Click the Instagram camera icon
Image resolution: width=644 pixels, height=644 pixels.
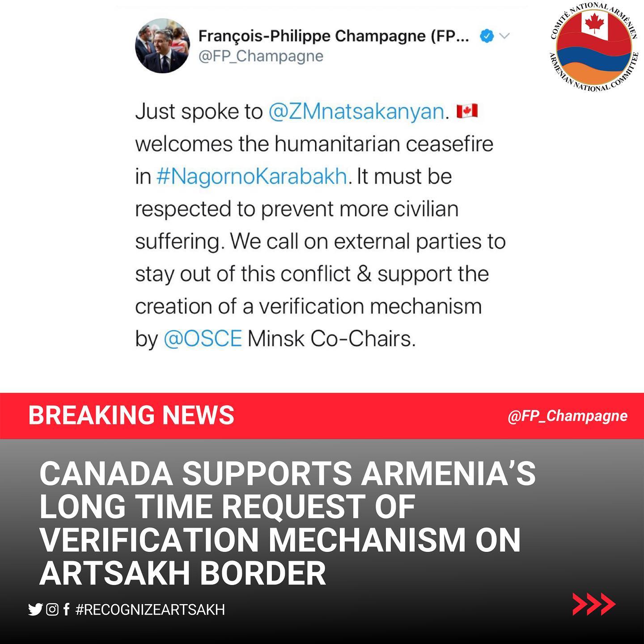pos(52,610)
